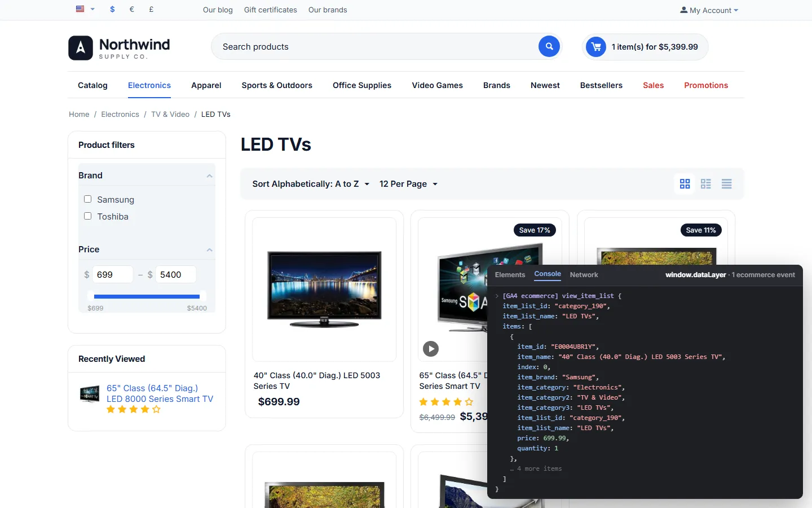Click the maximum price field showing 5400

tap(176, 274)
